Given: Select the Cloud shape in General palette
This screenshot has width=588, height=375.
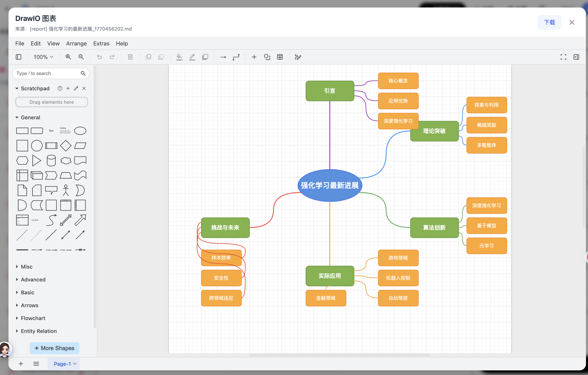Looking at the screenshot, I should point(66,161).
